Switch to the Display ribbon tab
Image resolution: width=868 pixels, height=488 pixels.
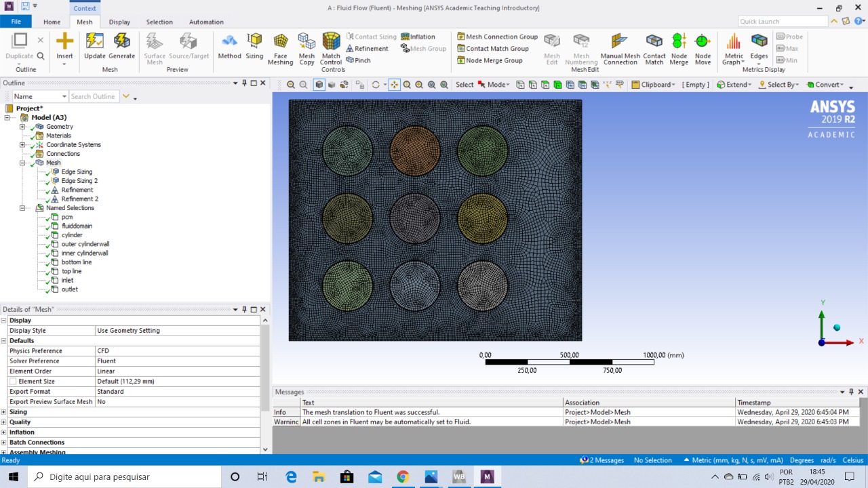pyautogui.click(x=119, y=22)
